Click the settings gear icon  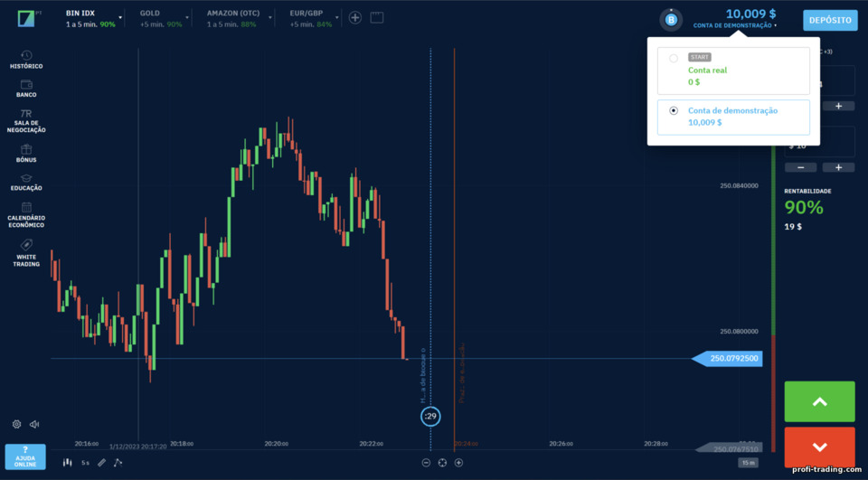[16, 424]
